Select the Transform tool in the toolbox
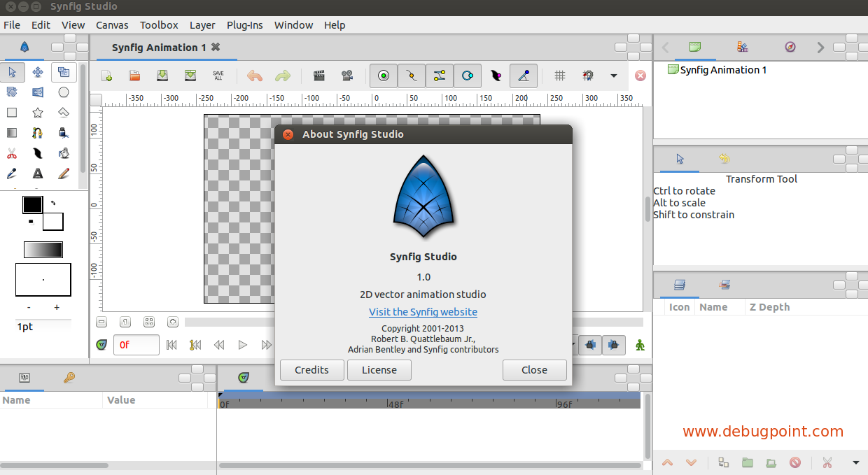The height and width of the screenshot is (475, 868). pos(12,71)
